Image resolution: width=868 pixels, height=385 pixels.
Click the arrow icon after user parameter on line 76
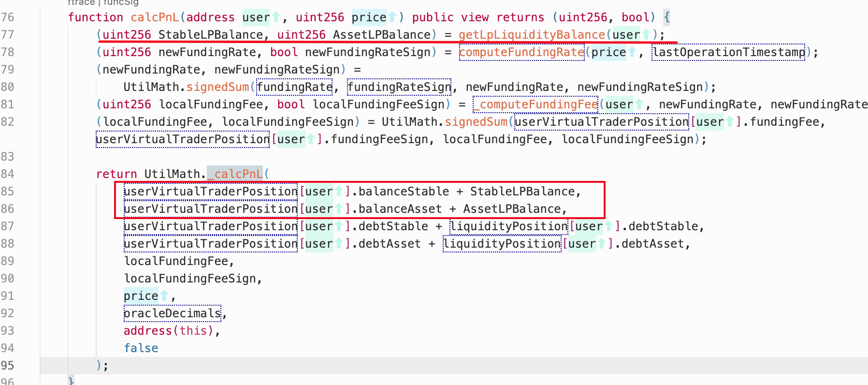[275, 17]
